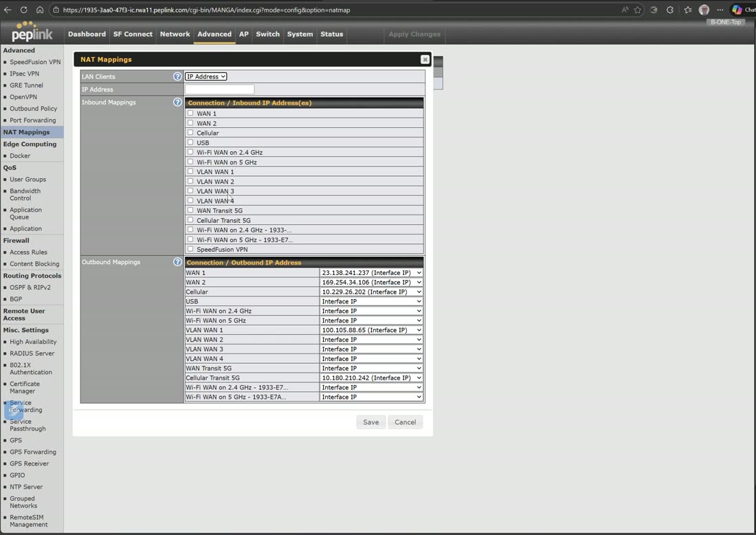Click the browser back arrow
756x535 pixels.
pyautogui.click(x=8, y=10)
